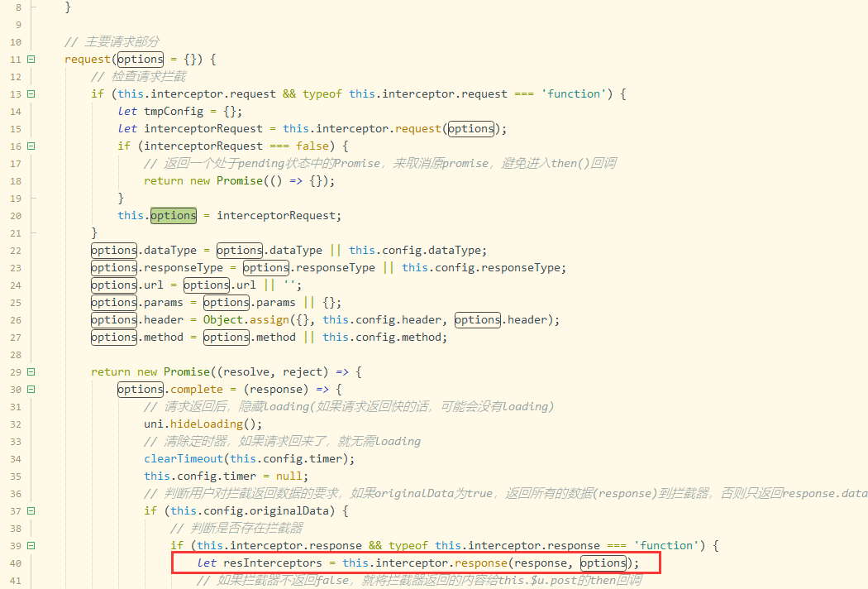Collapse the fold marker on line 39
The image size is (868, 589).
tap(31, 546)
